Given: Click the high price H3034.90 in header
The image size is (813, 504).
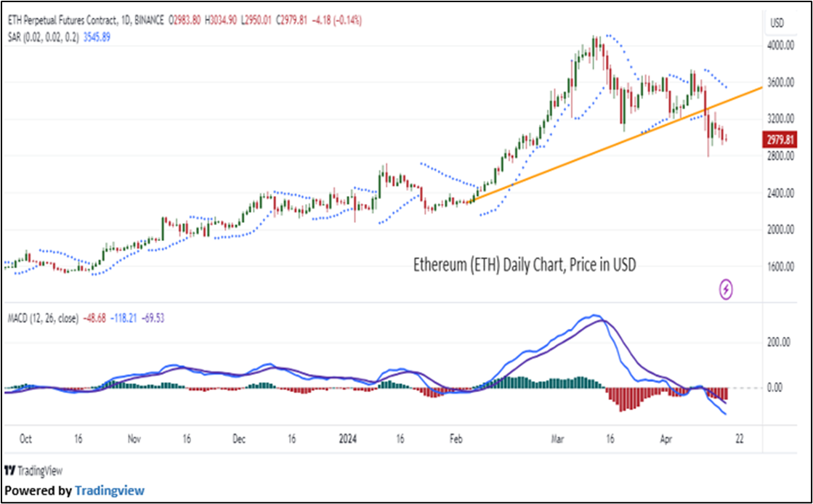Looking at the screenshot, I should pos(220,21).
